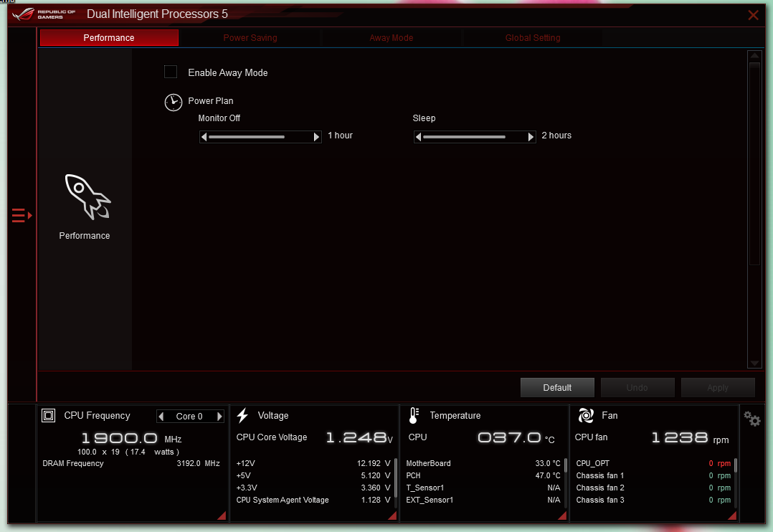Switch to the Power Saving tab
This screenshot has height=532, width=773.
[250, 38]
